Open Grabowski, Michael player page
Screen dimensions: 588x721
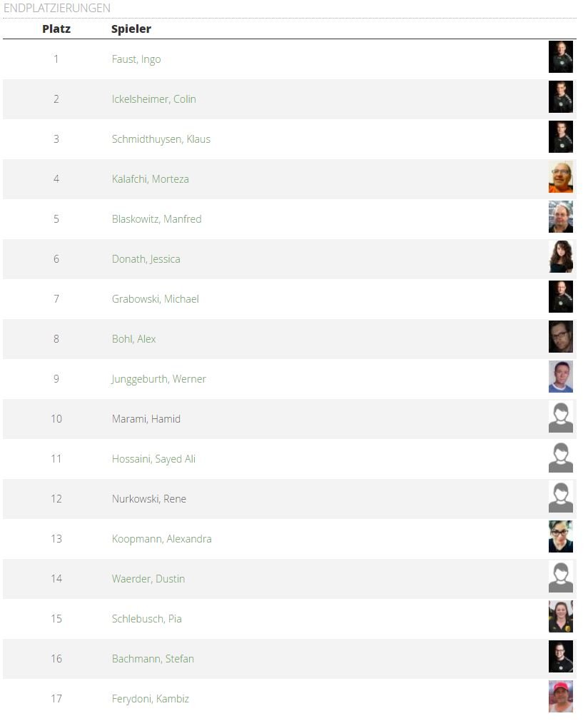(155, 299)
